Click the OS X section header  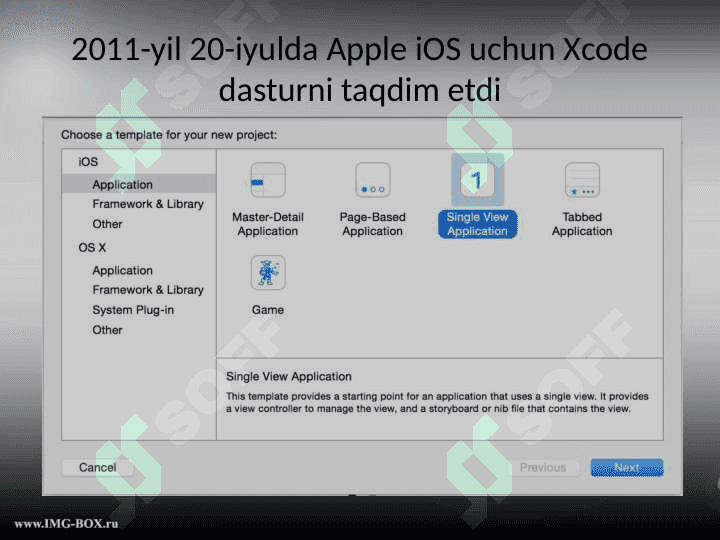[x=92, y=248]
